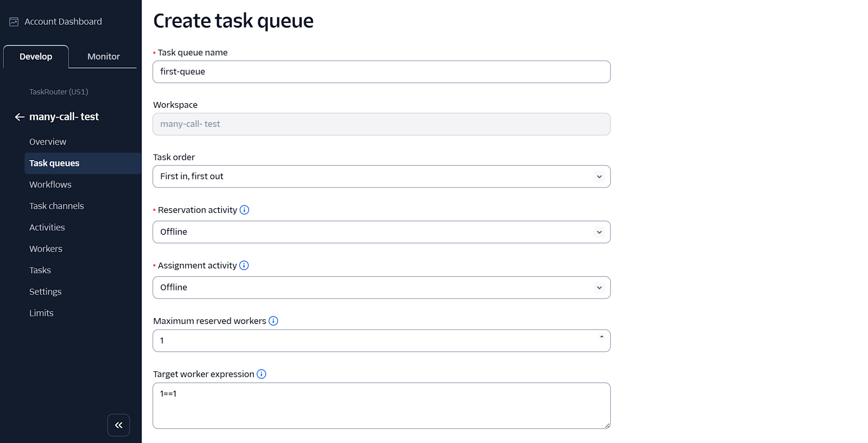Switch to the Monitor tab
The height and width of the screenshot is (443, 868).
[103, 56]
